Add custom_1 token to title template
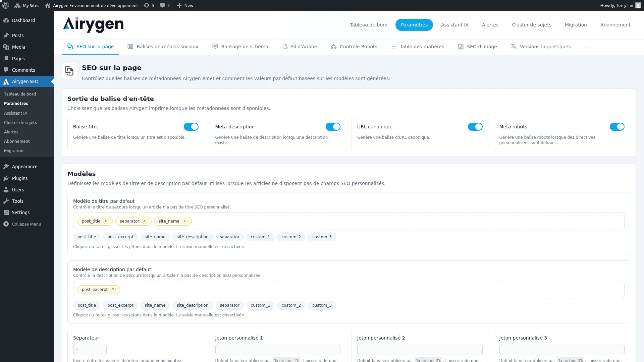 point(260,237)
